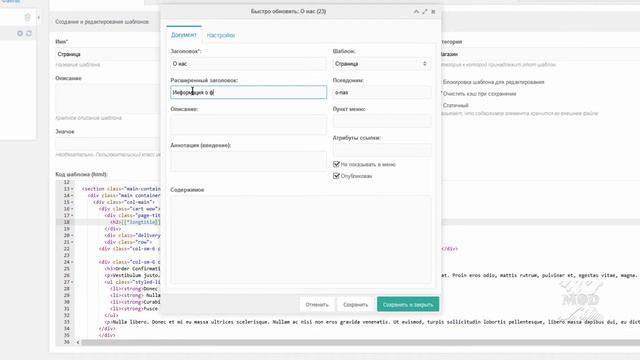Click the Пункт меню input field
This screenshot has height=360, width=640.
(382, 121)
